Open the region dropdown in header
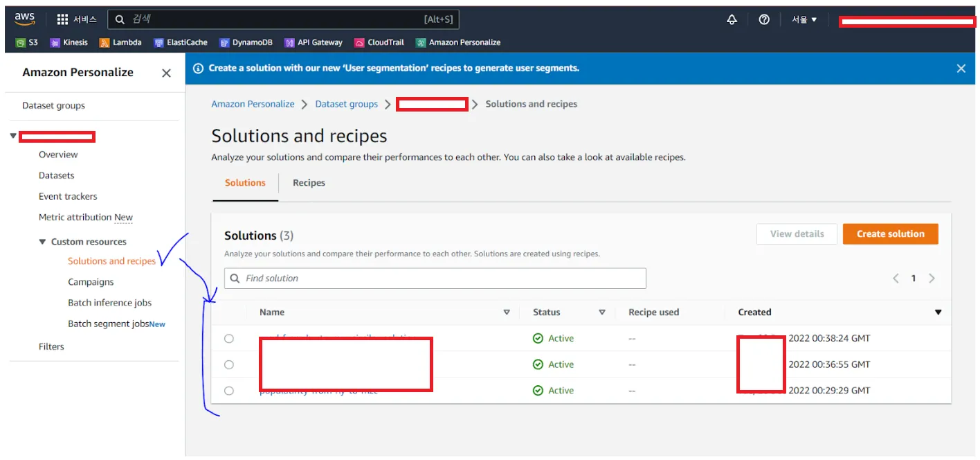The width and height of the screenshot is (980, 460). [804, 19]
